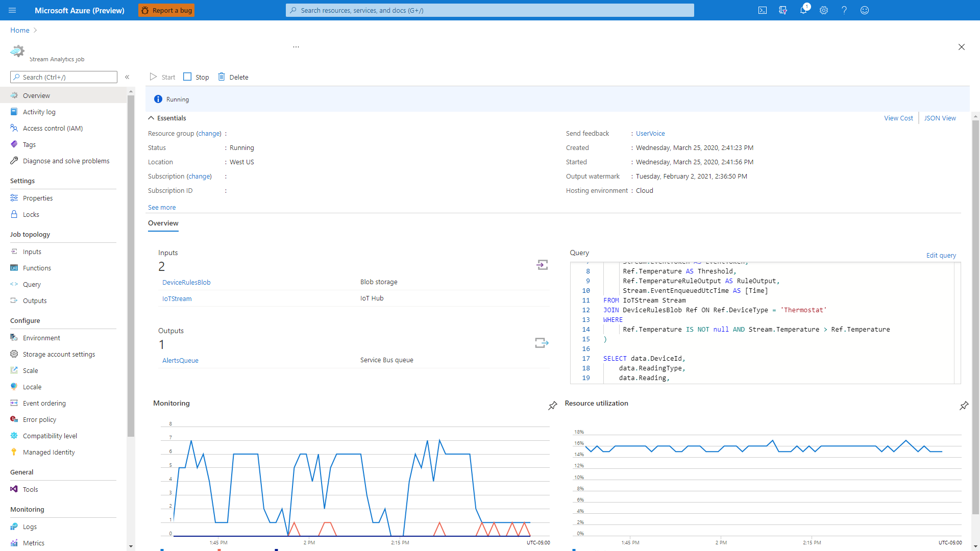Viewport: 980px width, 551px height.
Task: Click the Delete job icon
Action: tap(222, 76)
